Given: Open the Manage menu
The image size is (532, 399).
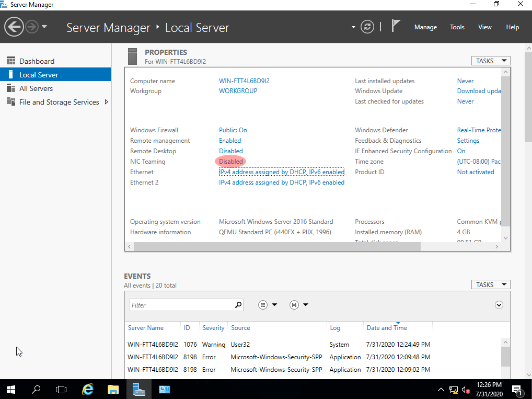Looking at the screenshot, I should pos(425,27).
